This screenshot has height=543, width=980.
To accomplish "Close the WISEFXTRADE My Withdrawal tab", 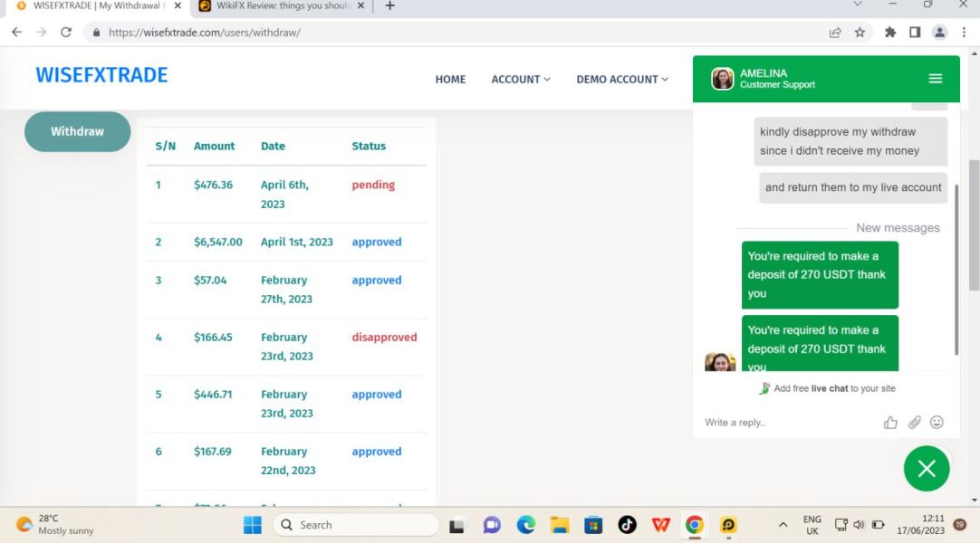I will point(178,5).
